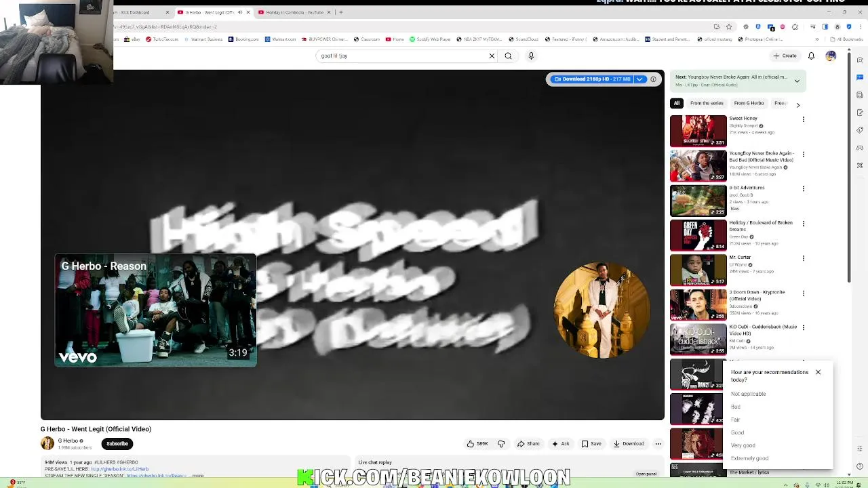The height and width of the screenshot is (488, 868).
Task: Select the 'All' filter chip
Action: (676, 103)
